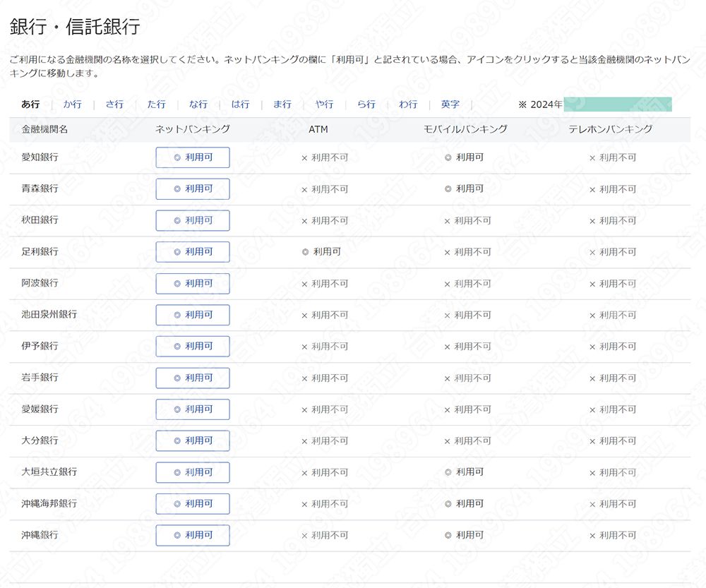Open net banking for 青森銀行
Viewport: 706px width, 588px height.
(193, 189)
